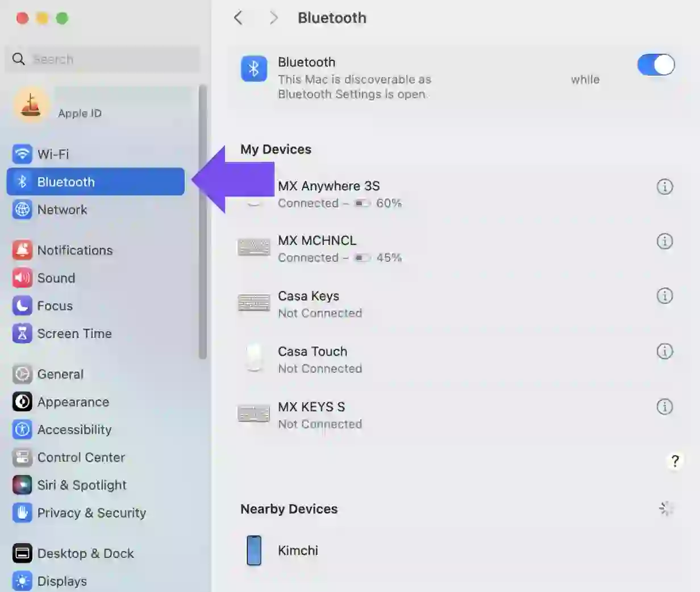
Task: Show info for MX MCHNCL keyboard
Action: click(x=665, y=241)
